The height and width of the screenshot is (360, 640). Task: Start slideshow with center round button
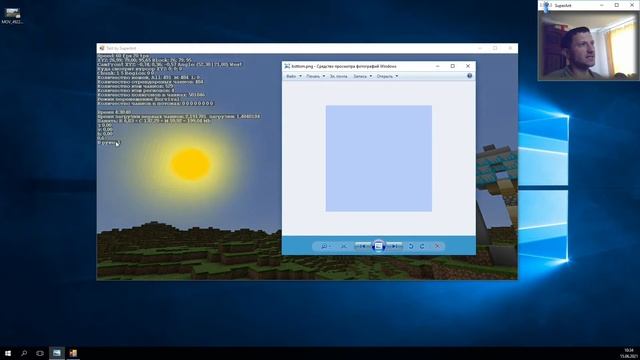[x=378, y=246]
